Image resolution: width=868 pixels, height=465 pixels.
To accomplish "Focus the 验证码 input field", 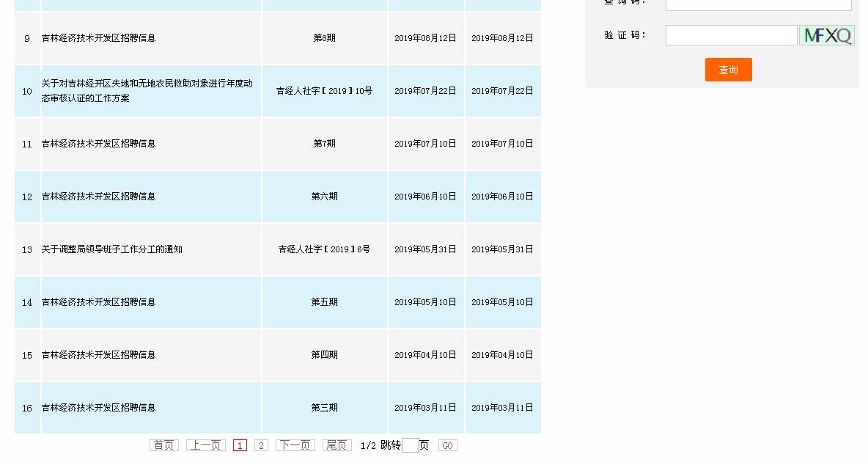I will coord(731,35).
